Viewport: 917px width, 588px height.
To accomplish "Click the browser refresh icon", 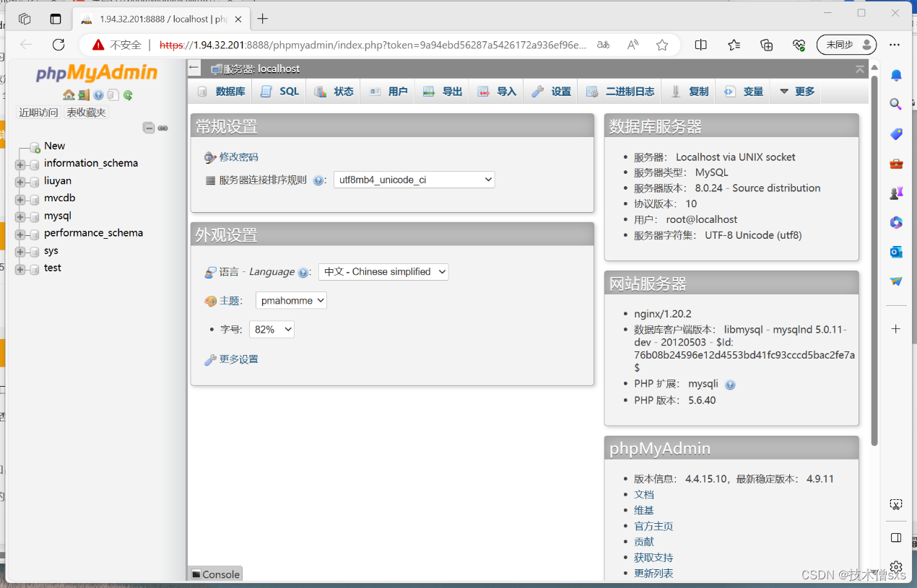I will (58, 45).
